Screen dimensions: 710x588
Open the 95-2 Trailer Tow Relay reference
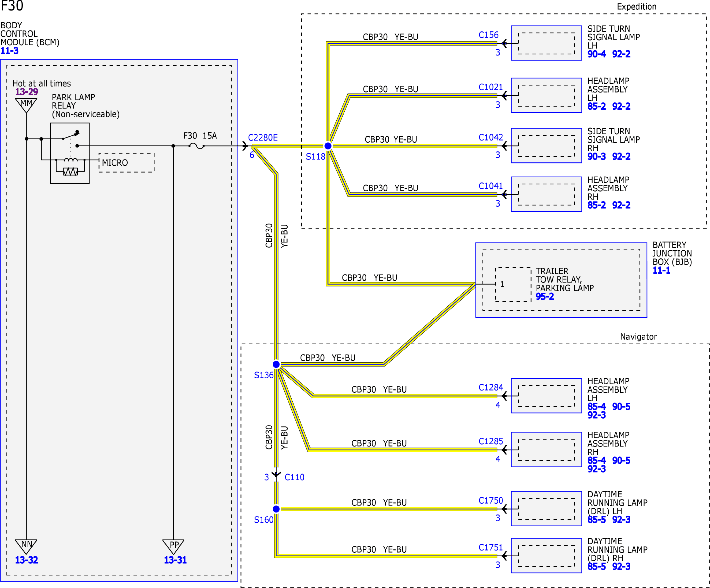tap(545, 297)
